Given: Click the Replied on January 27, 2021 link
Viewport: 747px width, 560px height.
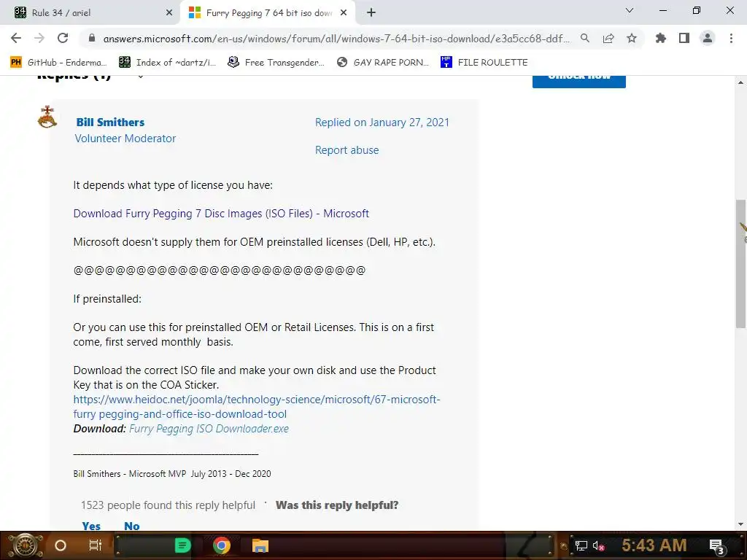Looking at the screenshot, I should [x=382, y=122].
